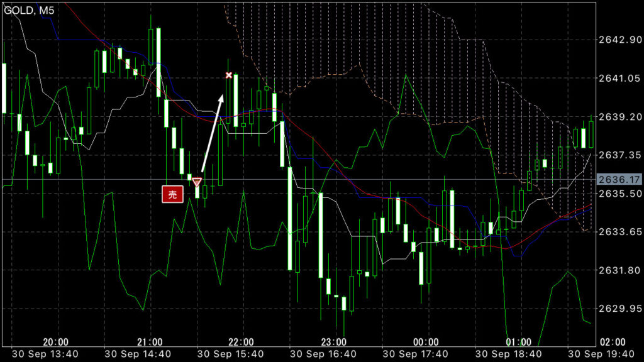Click the 23:00 time label

[333, 342]
